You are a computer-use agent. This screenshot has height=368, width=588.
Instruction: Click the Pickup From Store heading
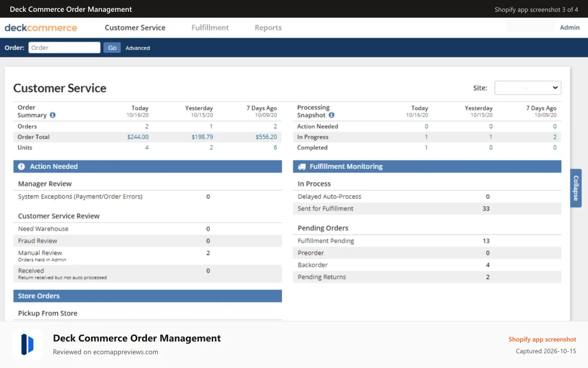point(48,314)
